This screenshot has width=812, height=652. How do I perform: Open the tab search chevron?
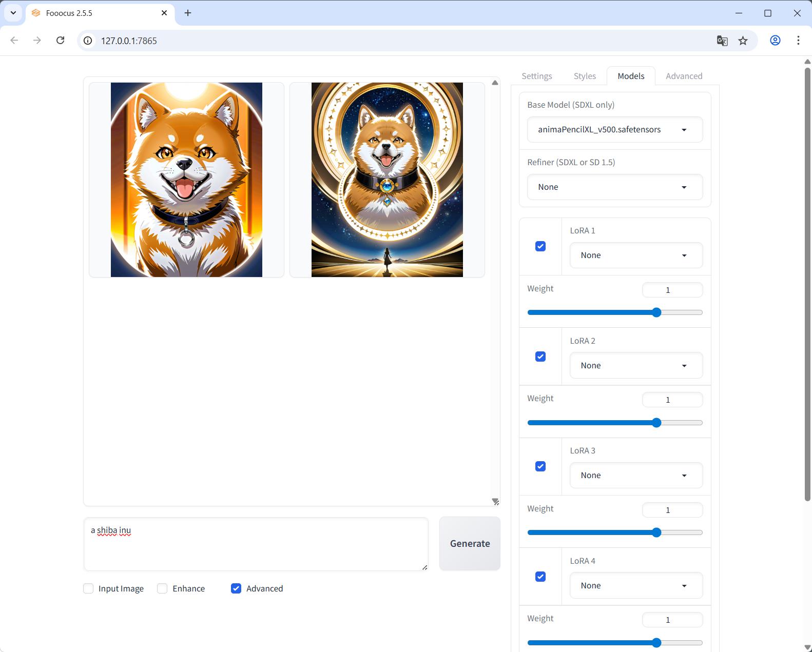(x=13, y=13)
